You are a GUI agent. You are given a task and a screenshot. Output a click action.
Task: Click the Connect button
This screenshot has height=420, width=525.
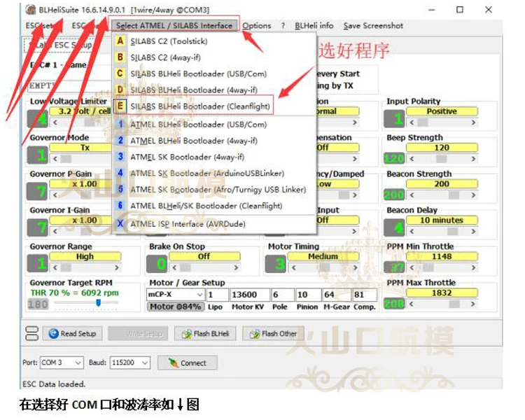point(188,363)
